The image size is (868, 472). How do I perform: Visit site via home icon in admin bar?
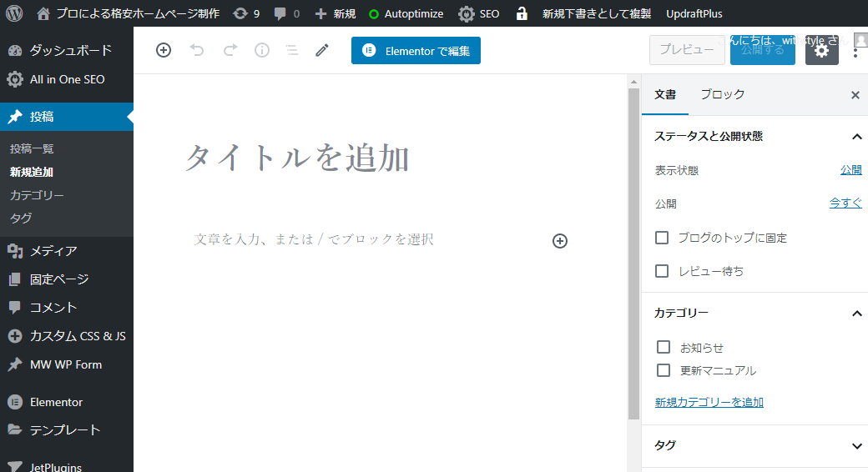pos(43,13)
